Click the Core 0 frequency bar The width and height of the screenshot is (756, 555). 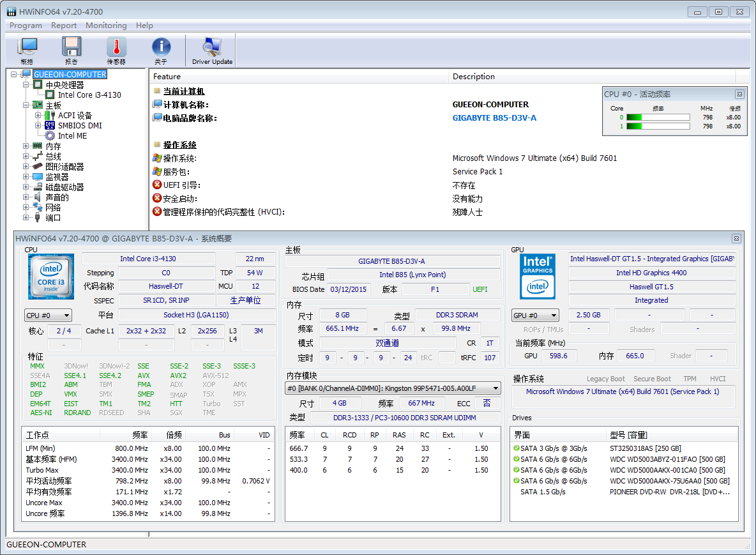point(658,118)
